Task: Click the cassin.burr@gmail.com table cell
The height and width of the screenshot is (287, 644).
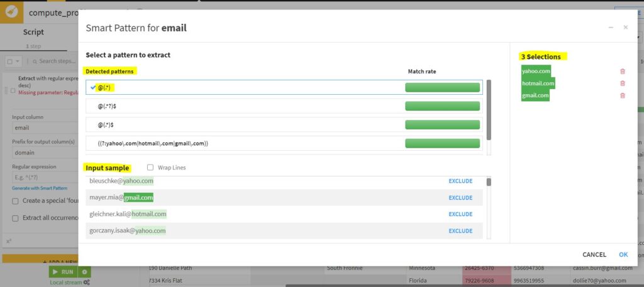Action: coord(604,268)
